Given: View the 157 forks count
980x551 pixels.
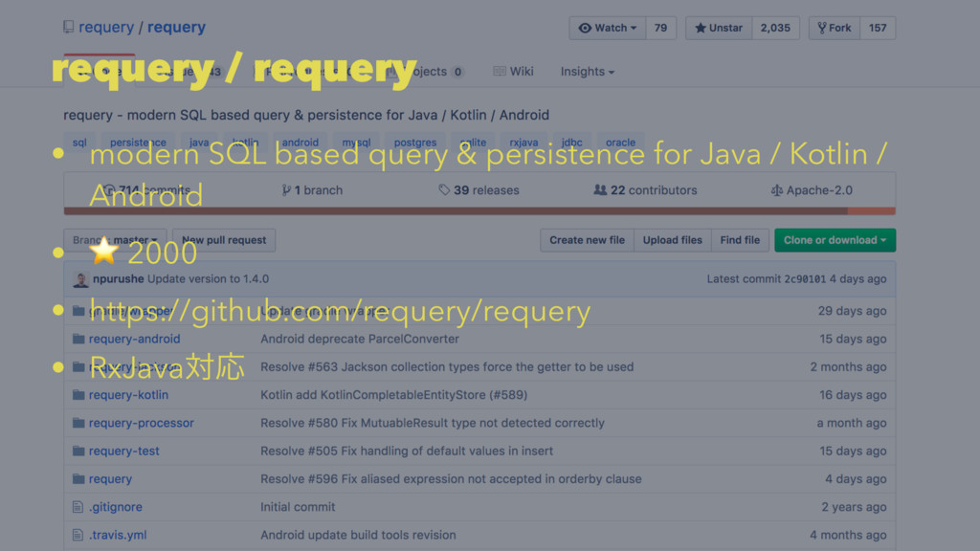Looking at the screenshot, I should click(878, 28).
